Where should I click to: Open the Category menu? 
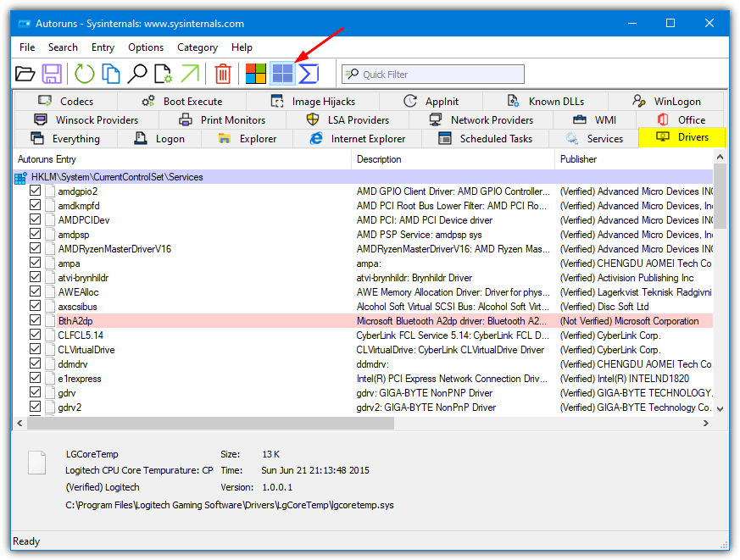point(198,47)
